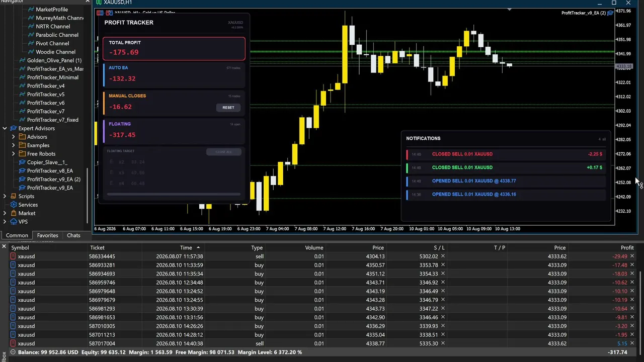This screenshot has height=362, width=644.
Task: Remove stop loss 3338.51 with X icon
Action: 443,335
